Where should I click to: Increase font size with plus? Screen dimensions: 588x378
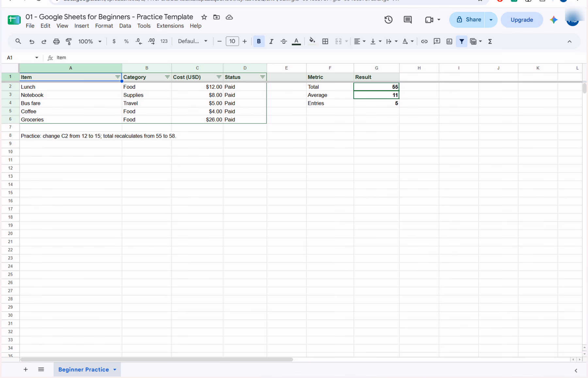coord(244,42)
